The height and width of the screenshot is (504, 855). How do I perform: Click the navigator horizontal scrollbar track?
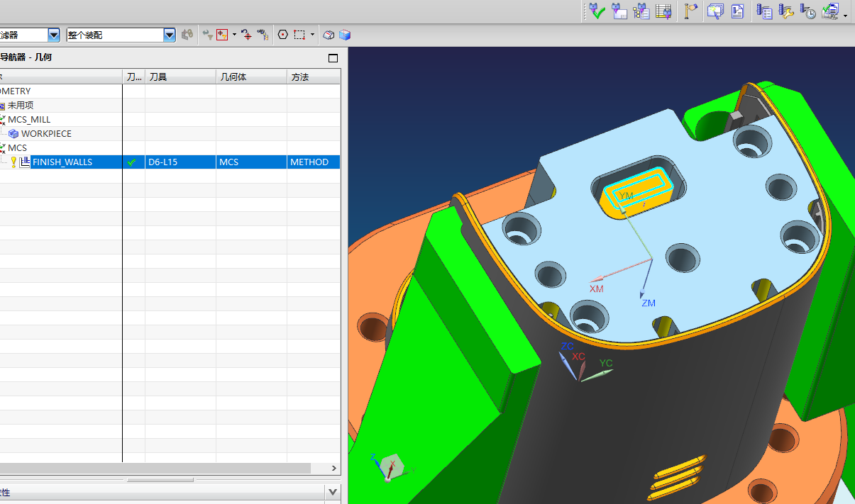(320, 469)
